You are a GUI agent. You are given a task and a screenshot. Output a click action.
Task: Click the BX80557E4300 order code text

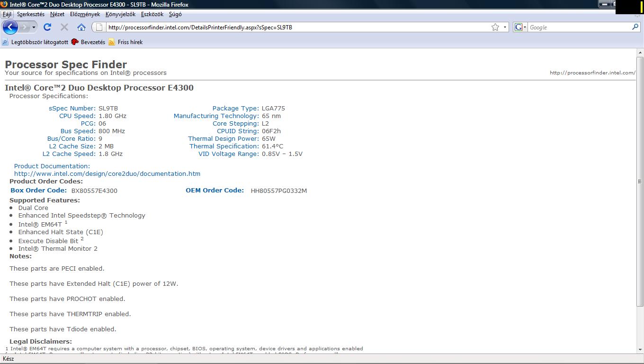point(94,191)
